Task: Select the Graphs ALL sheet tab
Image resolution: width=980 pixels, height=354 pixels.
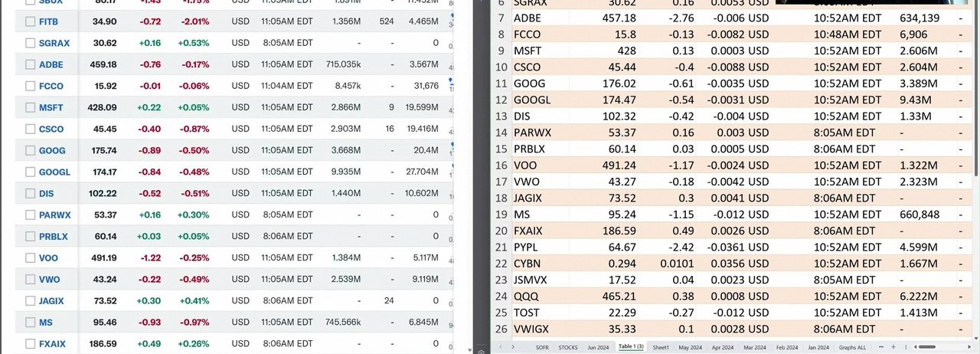Action: (853, 347)
